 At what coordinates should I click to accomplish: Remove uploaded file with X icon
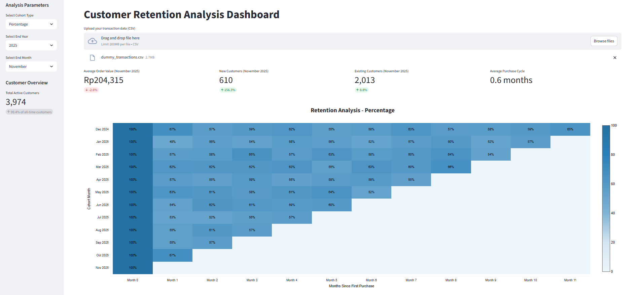pos(615,58)
